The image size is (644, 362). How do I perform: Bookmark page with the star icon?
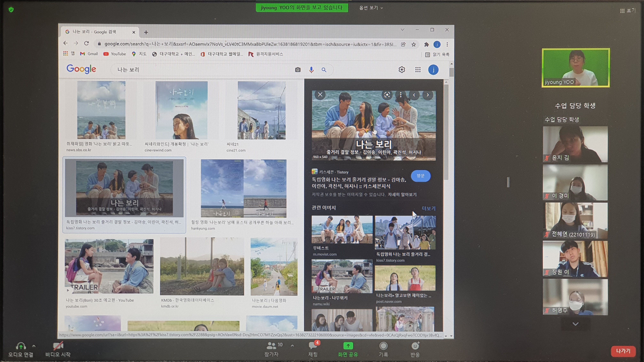pyautogui.click(x=414, y=44)
